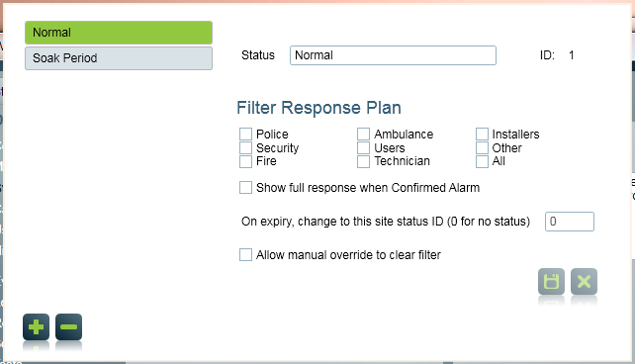
Task: Check the Fire response option
Action: click(x=245, y=161)
